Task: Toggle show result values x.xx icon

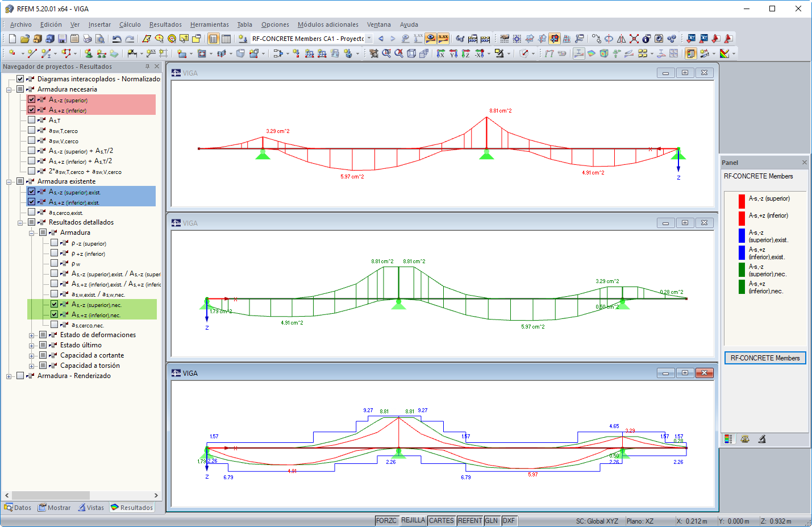Action: [443, 39]
